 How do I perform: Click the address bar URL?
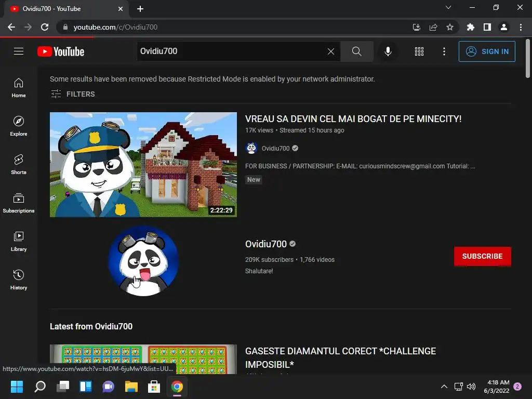pos(115,27)
